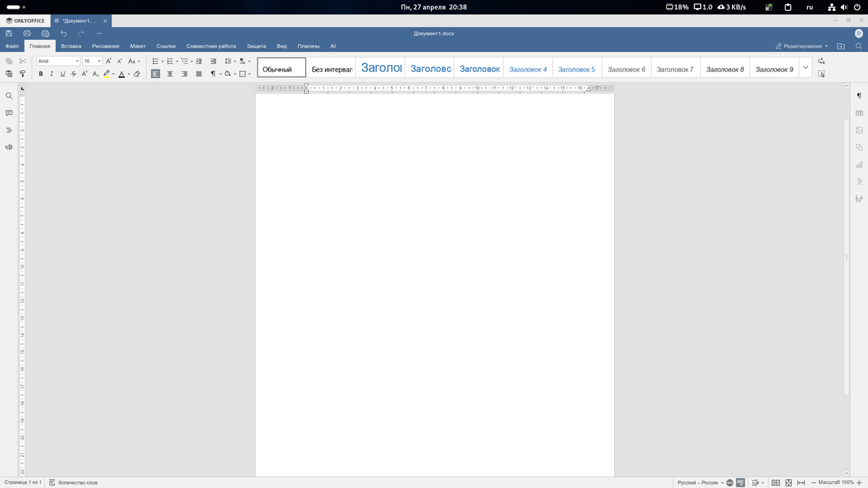
Task: Expand the styles gallery with the chevron
Action: [x=805, y=68]
